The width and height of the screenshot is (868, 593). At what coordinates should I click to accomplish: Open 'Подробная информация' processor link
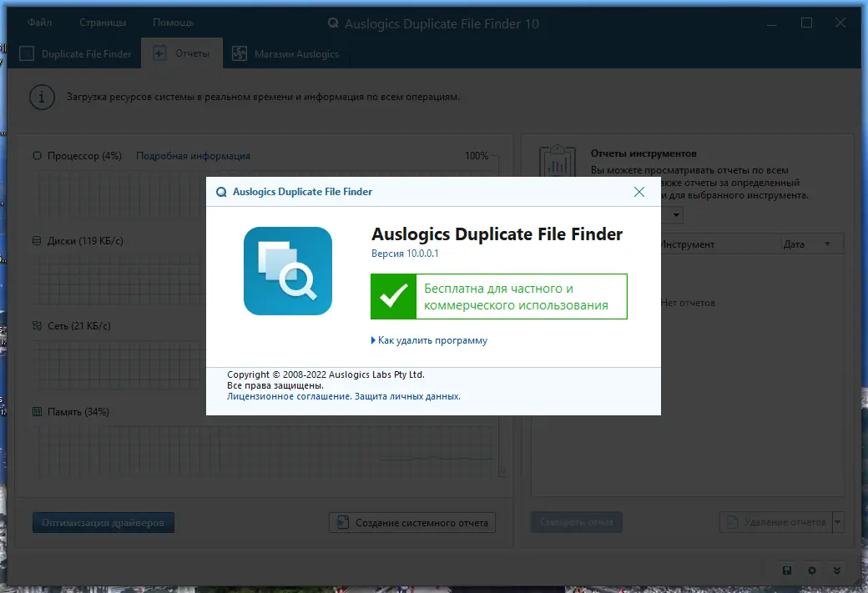pos(193,156)
